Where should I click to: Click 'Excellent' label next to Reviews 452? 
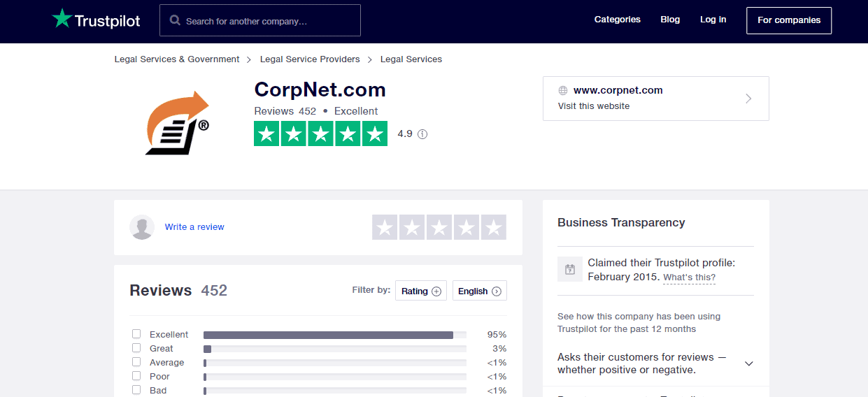pyautogui.click(x=356, y=111)
